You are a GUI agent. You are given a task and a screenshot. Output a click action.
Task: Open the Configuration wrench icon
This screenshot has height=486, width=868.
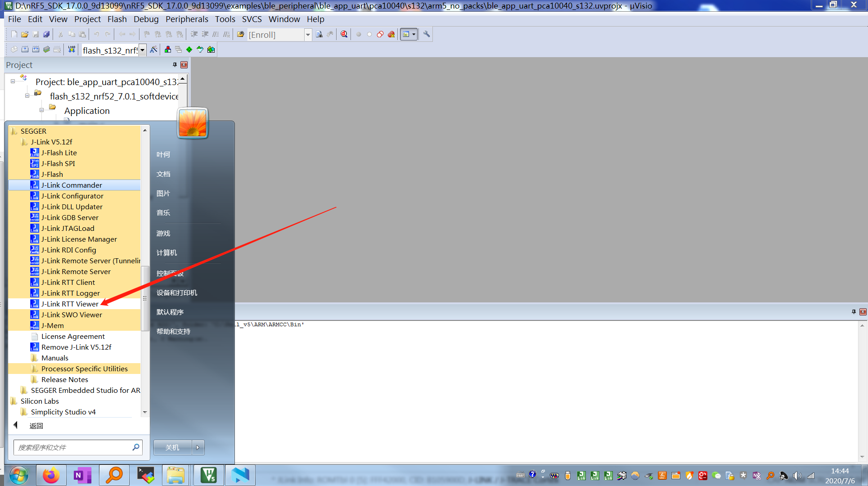pyautogui.click(x=427, y=34)
